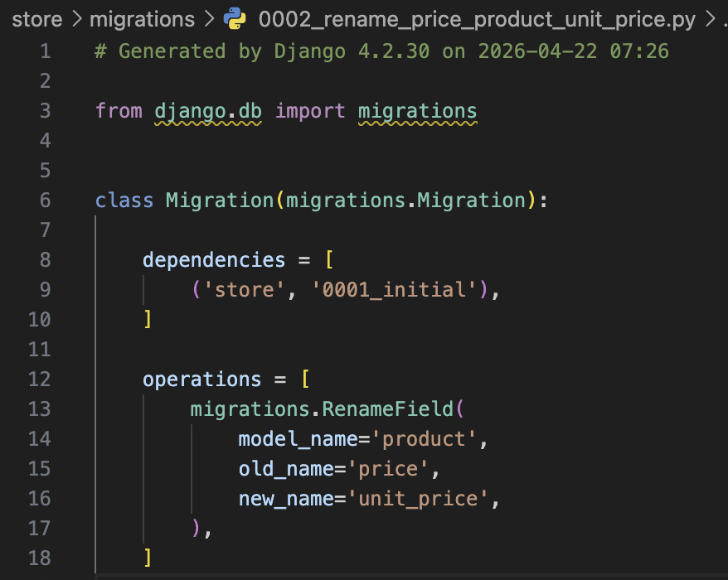Image resolution: width=728 pixels, height=580 pixels.
Task: Click line number 6 in gutter
Action: (x=45, y=201)
